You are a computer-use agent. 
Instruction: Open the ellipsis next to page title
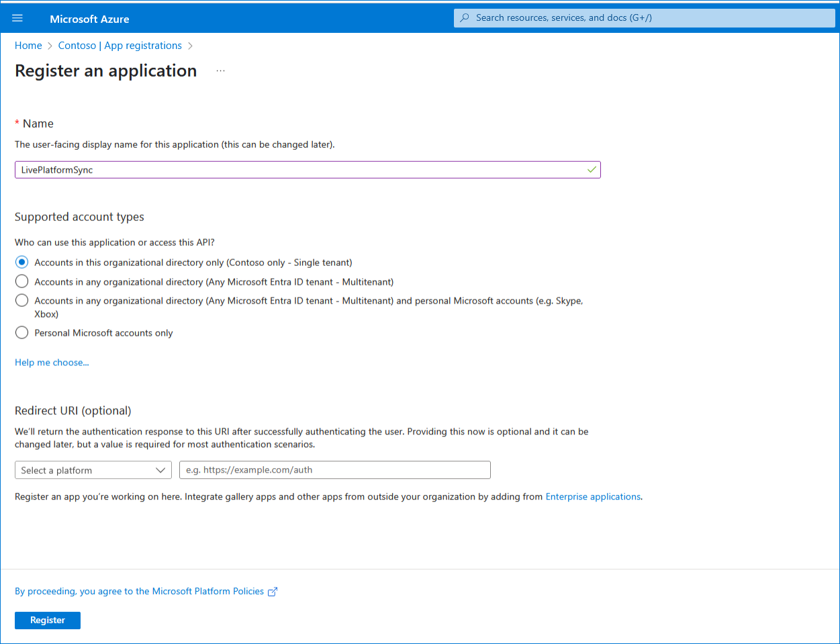click(220, 71)
